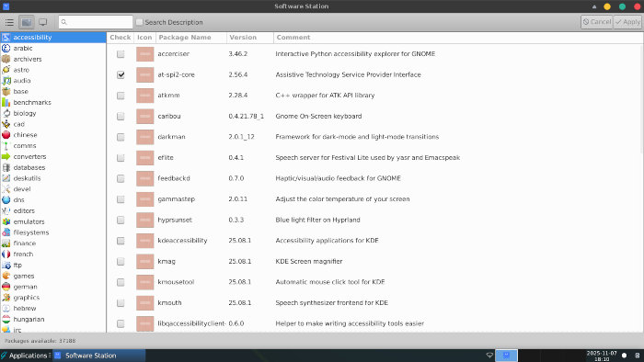Click the date and time clock
This screenshot has width=644, height=362.
point(602,356)
